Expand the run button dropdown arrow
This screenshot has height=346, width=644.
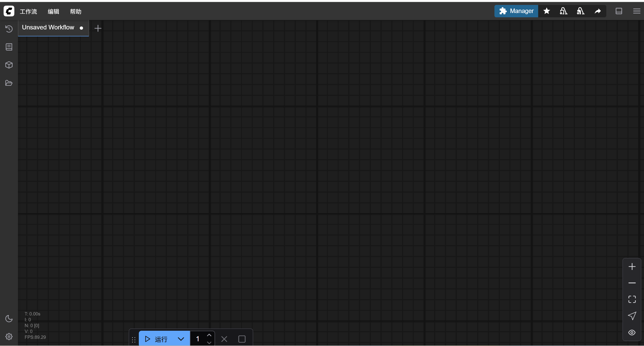click(x=181, y=339)
